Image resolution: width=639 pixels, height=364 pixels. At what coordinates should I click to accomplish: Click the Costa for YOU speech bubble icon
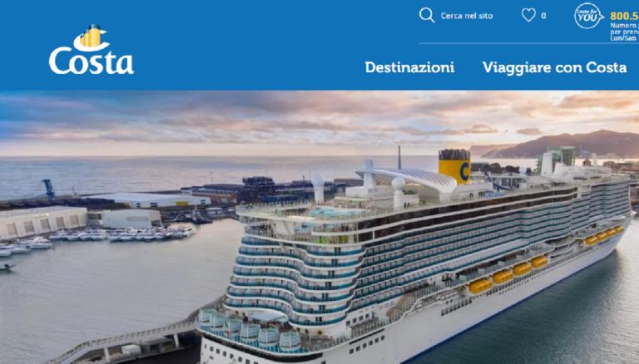click(x=588, y=16)
